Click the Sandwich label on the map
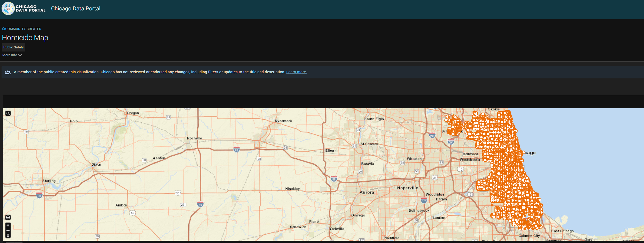Viewport: 644px width, 243px height. click(298, 227)
